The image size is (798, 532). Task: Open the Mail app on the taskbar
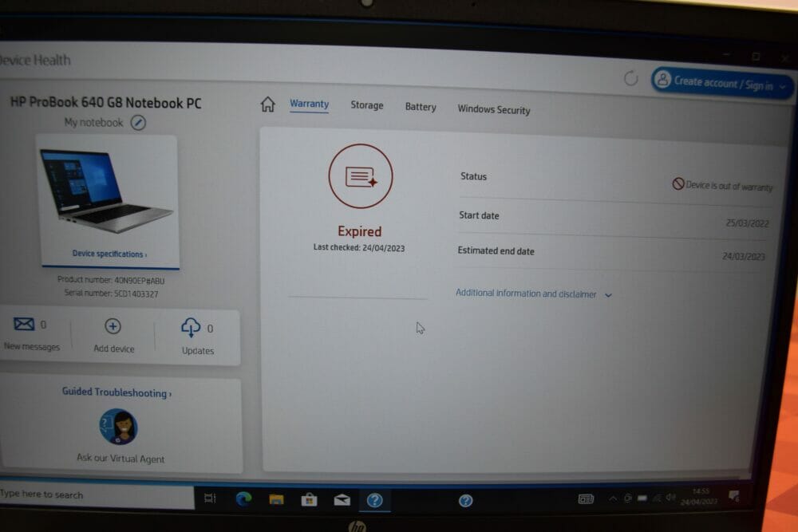pyautogui.click(x=342, y=500)
